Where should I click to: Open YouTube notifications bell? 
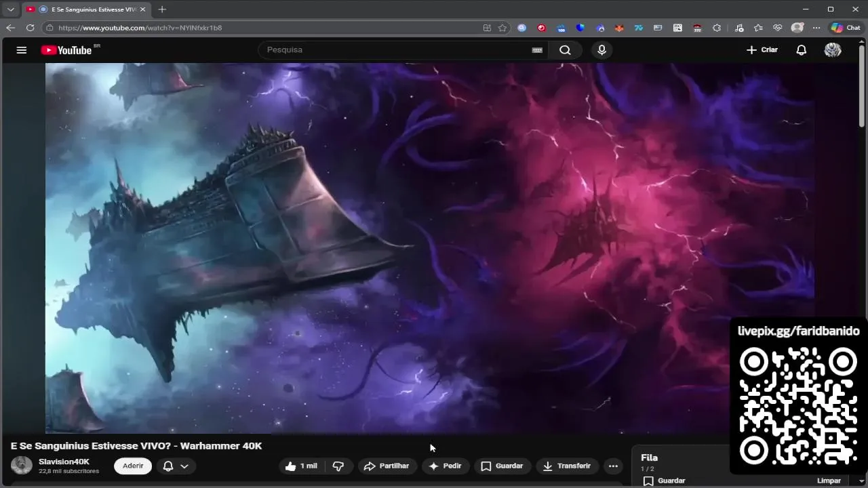[802, 50]
